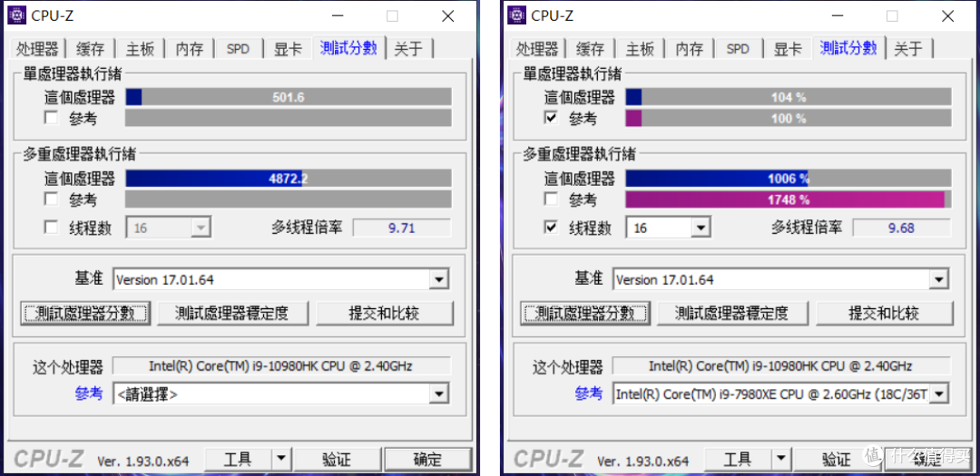980x476 pixels.
Task: Click the CPU-Z app icon in left window title bar
Action: (15, 15)
